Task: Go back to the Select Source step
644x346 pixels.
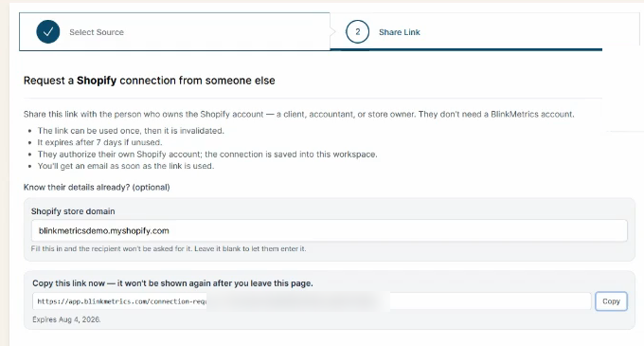Action: (x=174, y=31)
